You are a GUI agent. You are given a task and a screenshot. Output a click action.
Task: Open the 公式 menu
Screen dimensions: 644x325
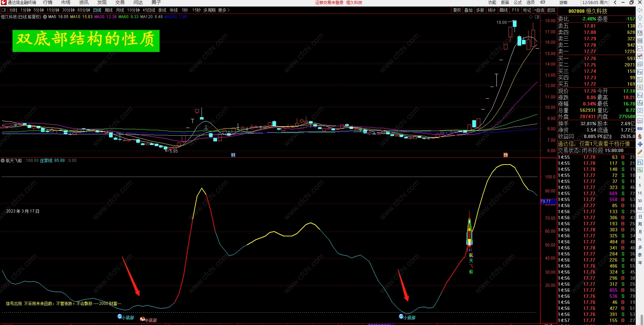[x=518, y=3]
